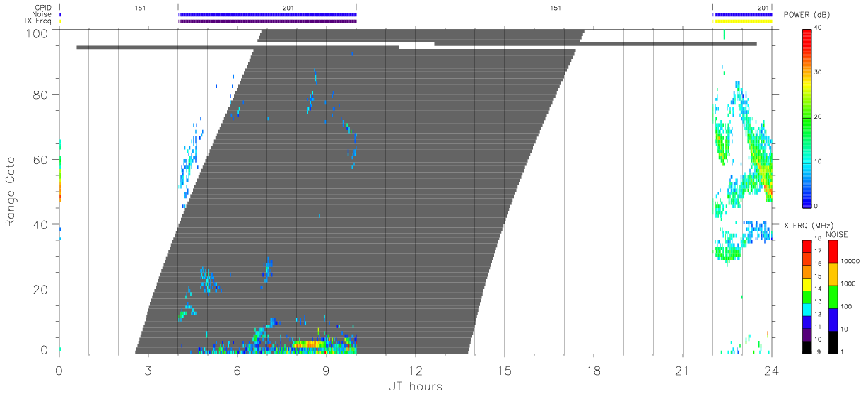Viewport: 868px width, 401px height.
Task: Click the 80 tick on Range Gate axis
Action: tap(42, 94)
